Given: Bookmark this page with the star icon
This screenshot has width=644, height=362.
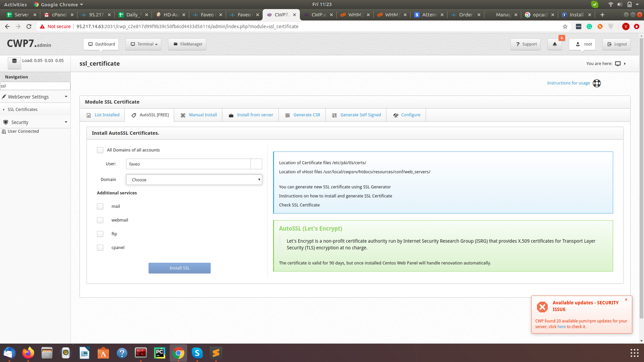Looking at the screenshot, I should [565, 26].
